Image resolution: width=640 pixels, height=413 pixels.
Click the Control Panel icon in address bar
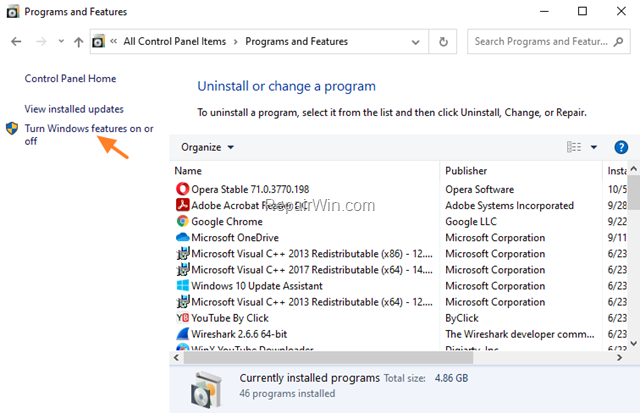[x=98, y=42]
